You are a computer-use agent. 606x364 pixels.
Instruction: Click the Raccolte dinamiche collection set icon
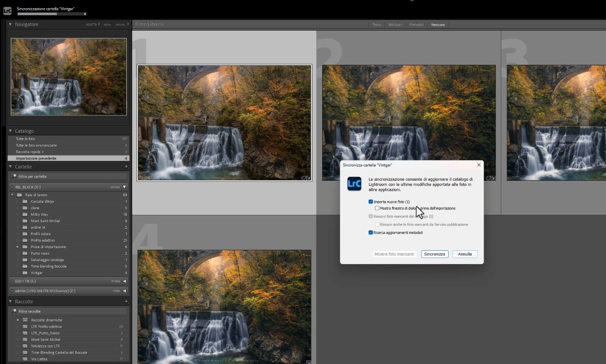click(25, 320)
